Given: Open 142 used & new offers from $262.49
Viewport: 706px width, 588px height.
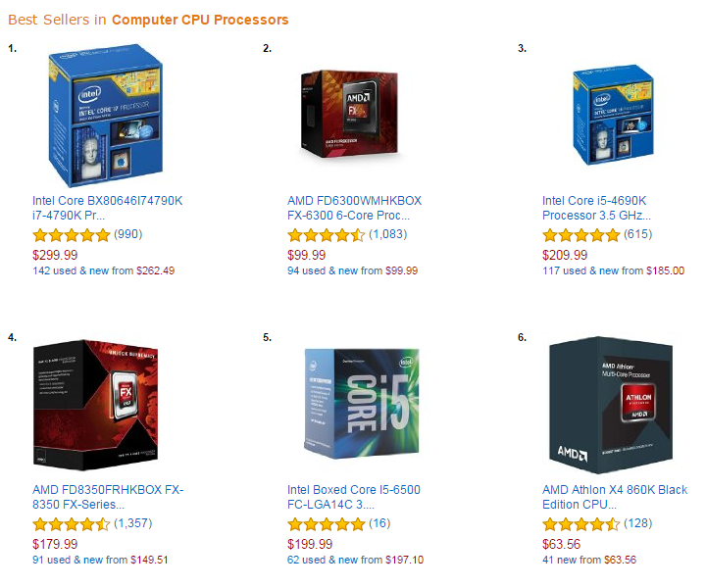Looking at the screenshot, I should tap(104, 270).
